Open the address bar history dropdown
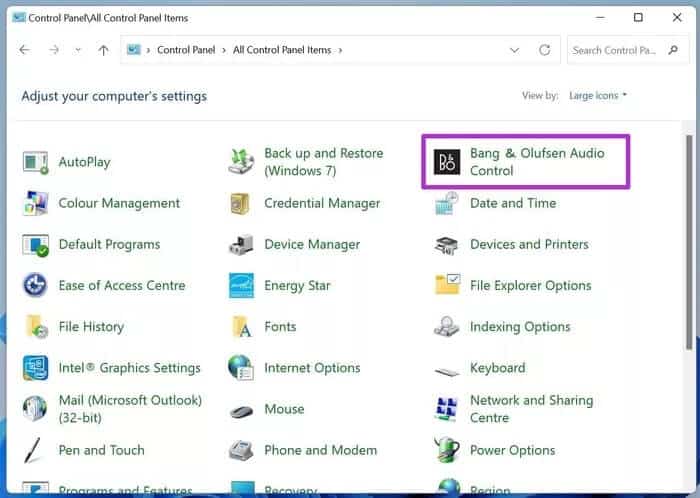 (x=514, y=50)
